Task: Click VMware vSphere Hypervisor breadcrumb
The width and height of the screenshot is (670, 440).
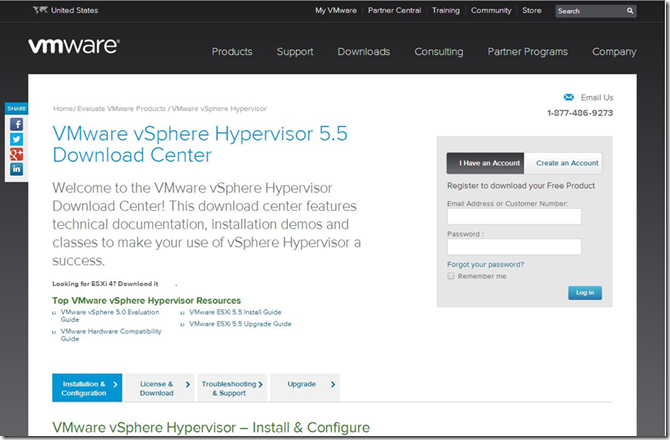Action: point(219,109)
